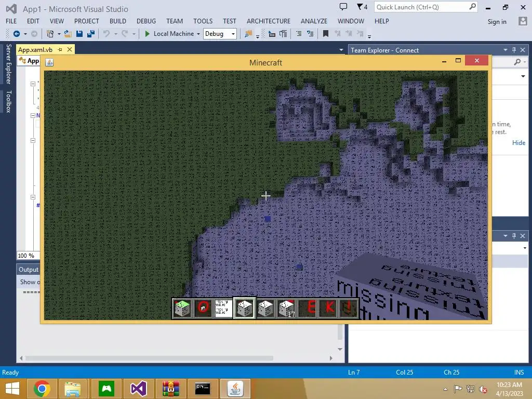Click the Java icon in Minecraft title bar
The width and height of the screenshot is (532, 399).
click(x=49, y=62)
